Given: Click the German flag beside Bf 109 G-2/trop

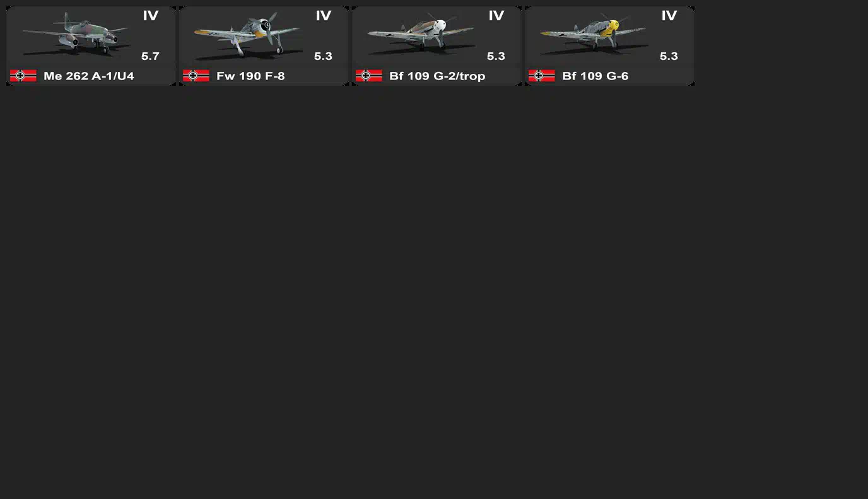Looking at the screenshot, I should pos(369,76).
